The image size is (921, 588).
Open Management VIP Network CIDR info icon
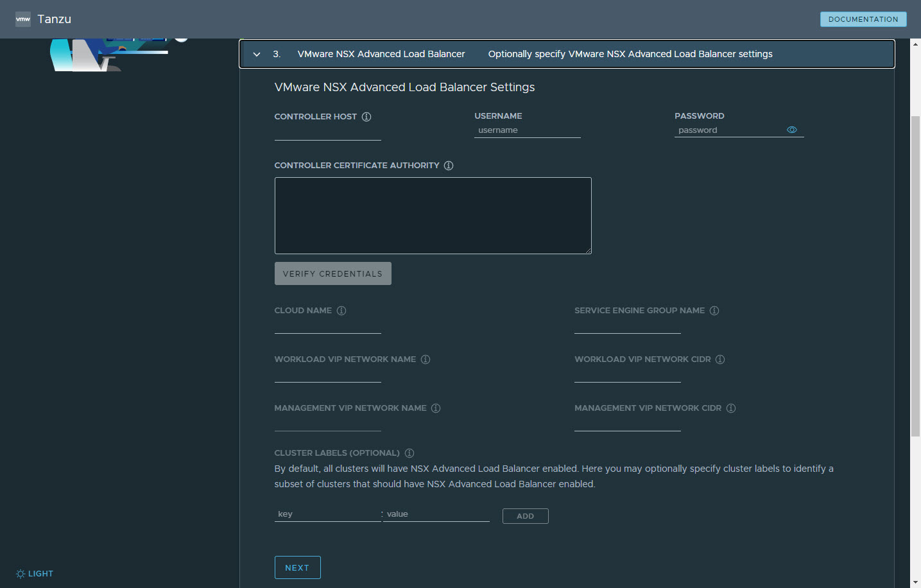[x=731, y=408]
